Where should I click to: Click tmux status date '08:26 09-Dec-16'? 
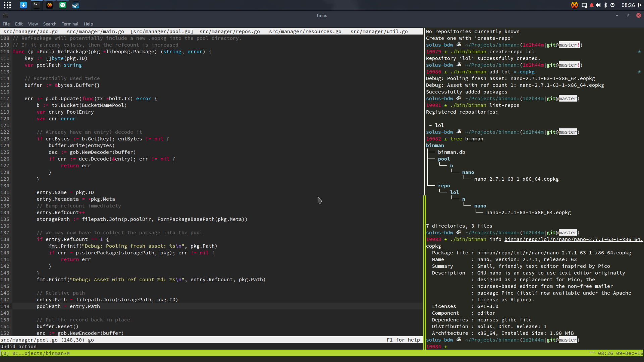621,353
